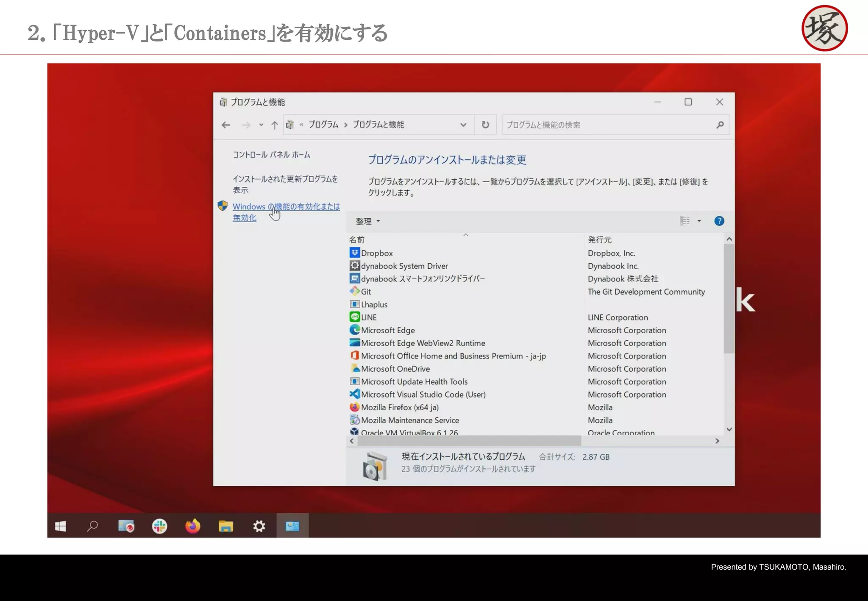Click the Microsoft Edge icon in list
This screenshot has height=601, width=868.
354,330
